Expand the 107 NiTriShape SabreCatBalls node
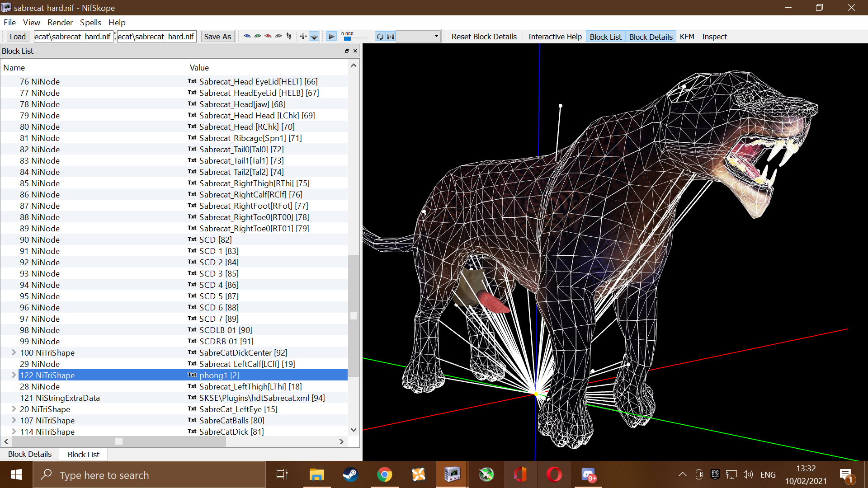 point(14,420)
